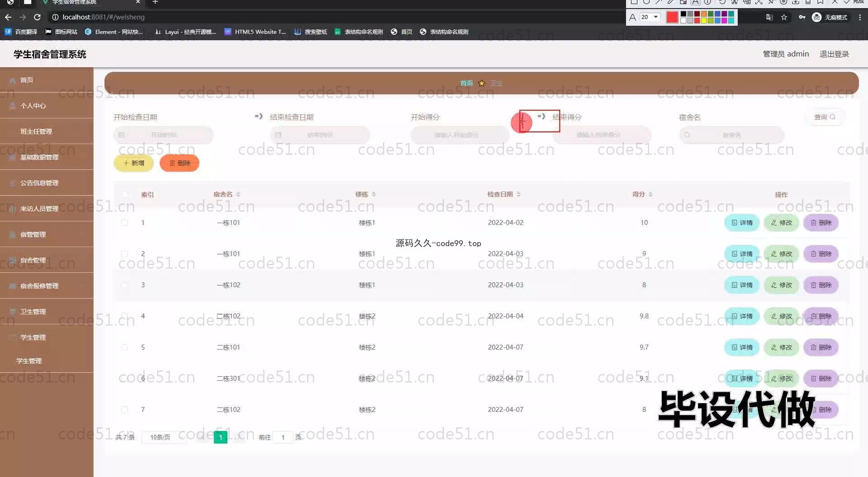
Task: Toggle the select-all checkbox in table header
Action: pos(125,195)
